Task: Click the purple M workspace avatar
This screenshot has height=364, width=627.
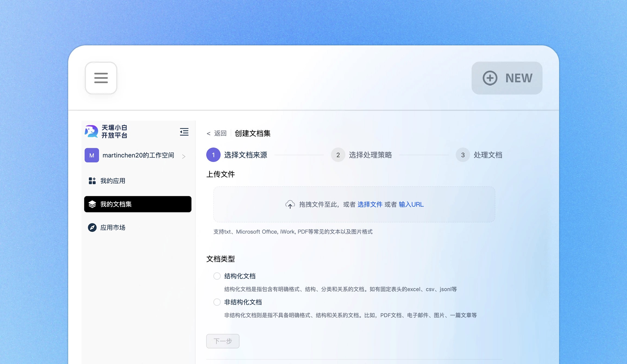Action: 92,155
